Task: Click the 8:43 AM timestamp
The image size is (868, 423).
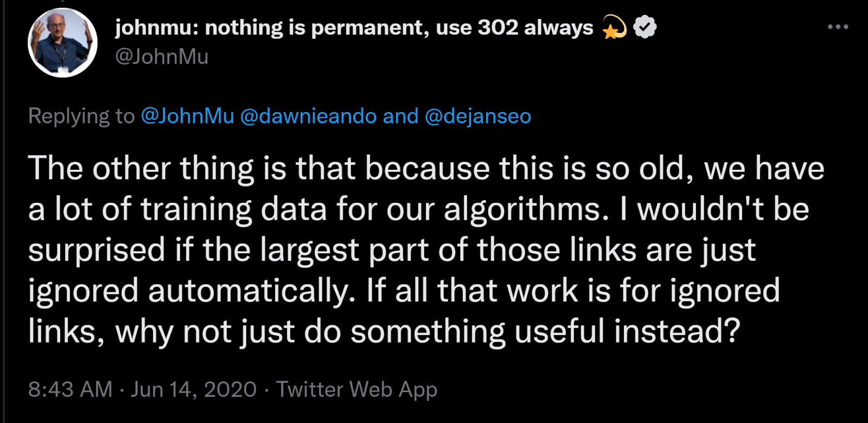Action: coord(70,389)
